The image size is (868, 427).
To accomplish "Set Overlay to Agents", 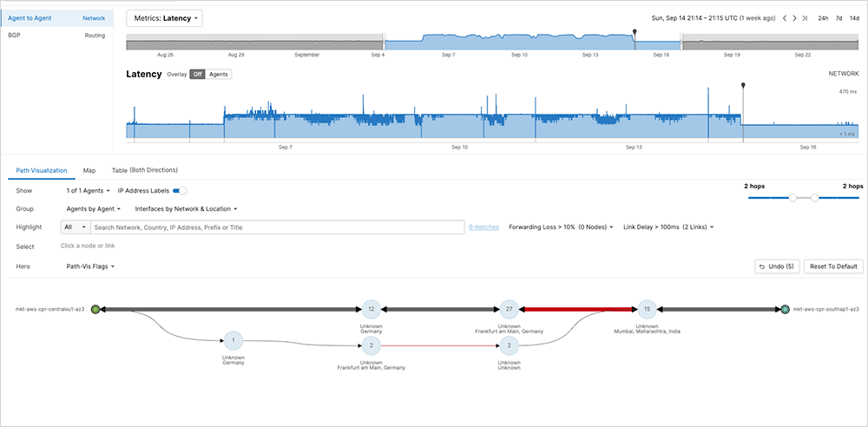I will [219, 75].
